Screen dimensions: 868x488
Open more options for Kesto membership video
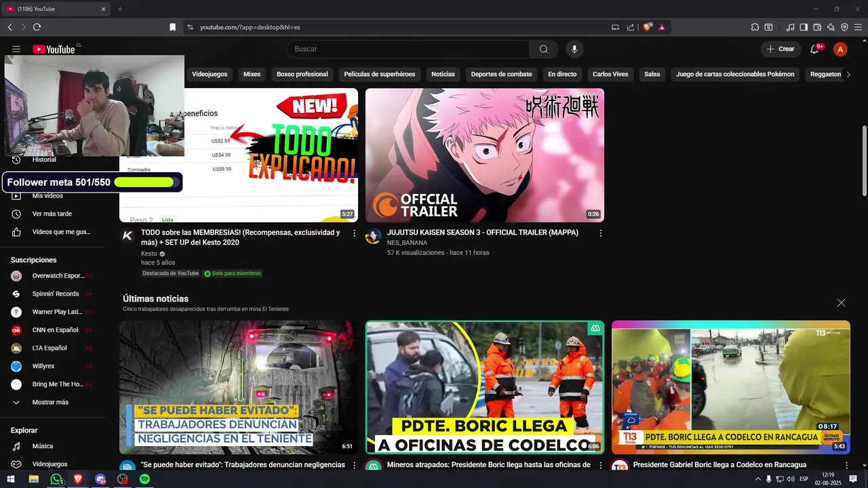(x=354, y=233)
